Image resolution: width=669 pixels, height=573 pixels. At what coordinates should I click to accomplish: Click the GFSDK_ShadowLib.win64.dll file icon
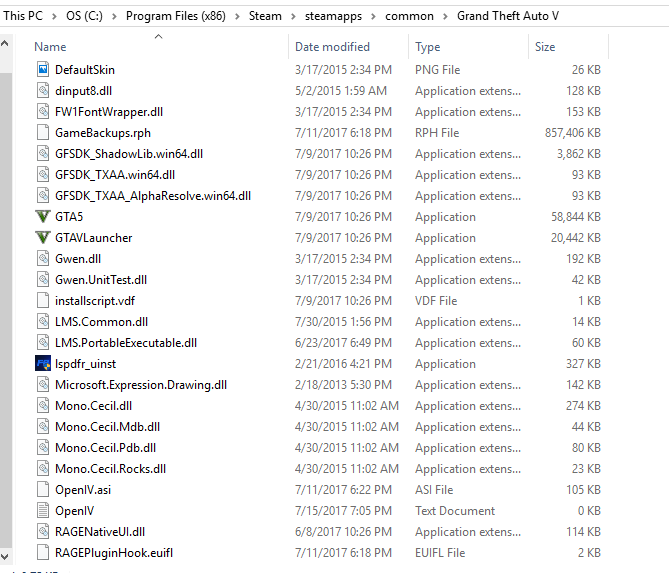click(x=43, y=153)
